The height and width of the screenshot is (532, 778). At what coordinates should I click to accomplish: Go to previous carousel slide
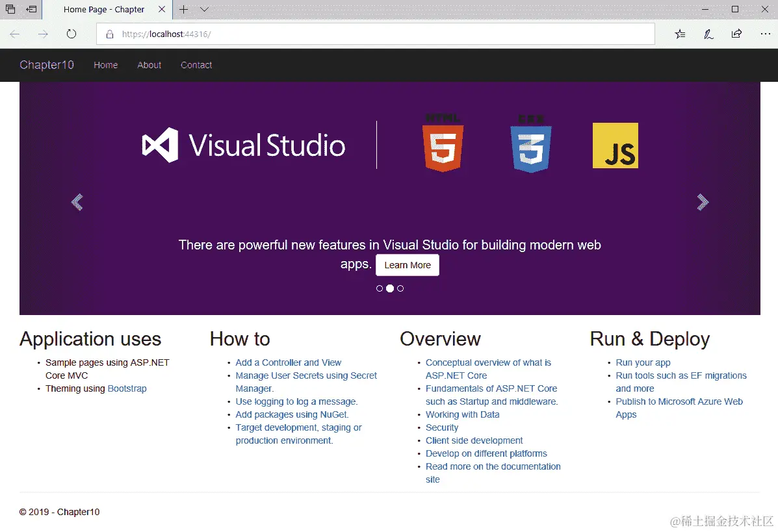pyautogui.click(x=77, y=202)
